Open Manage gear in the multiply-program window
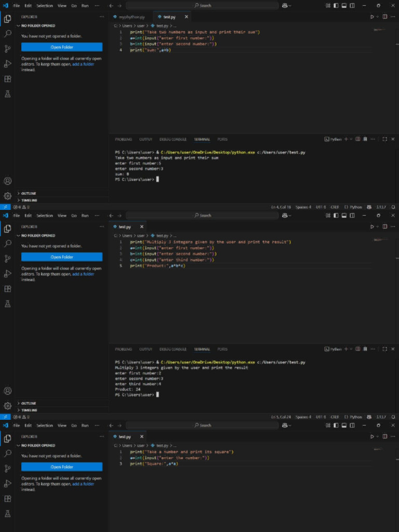The width and height of the screenshot is (399, 532). tap(7, 406)
